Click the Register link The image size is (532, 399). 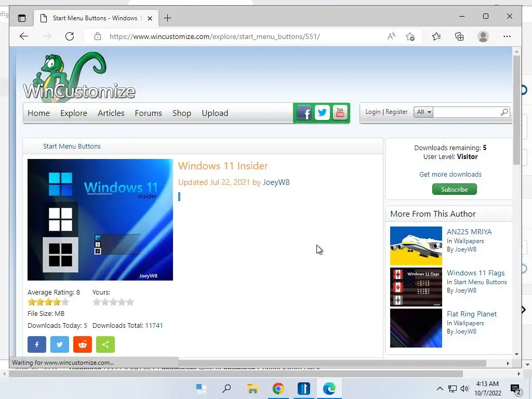[396, 112]
